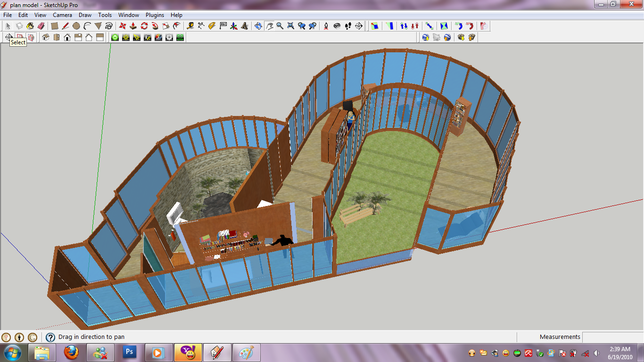Activate the Rotate tool
The height and width of the screenshot is (362, 644).
click(144, 26)
